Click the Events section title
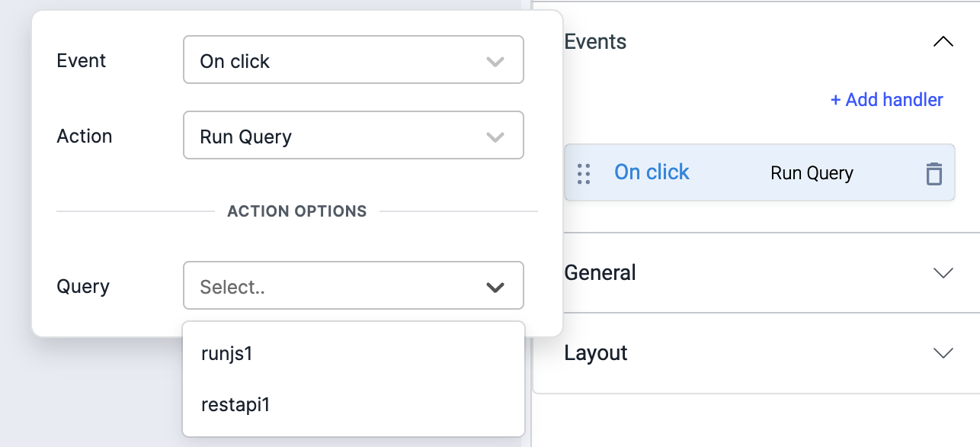Image resolution: width=980 pixels, height=447 pixels. coord(595,42)
